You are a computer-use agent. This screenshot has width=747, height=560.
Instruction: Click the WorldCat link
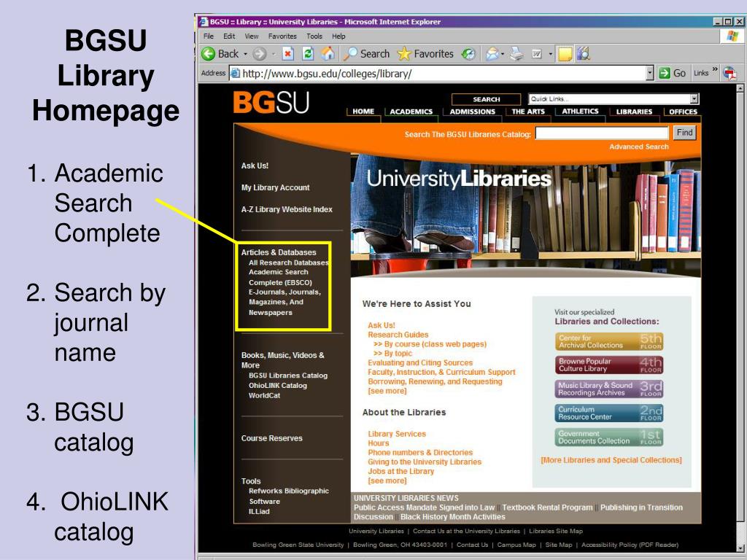(264, 395)
